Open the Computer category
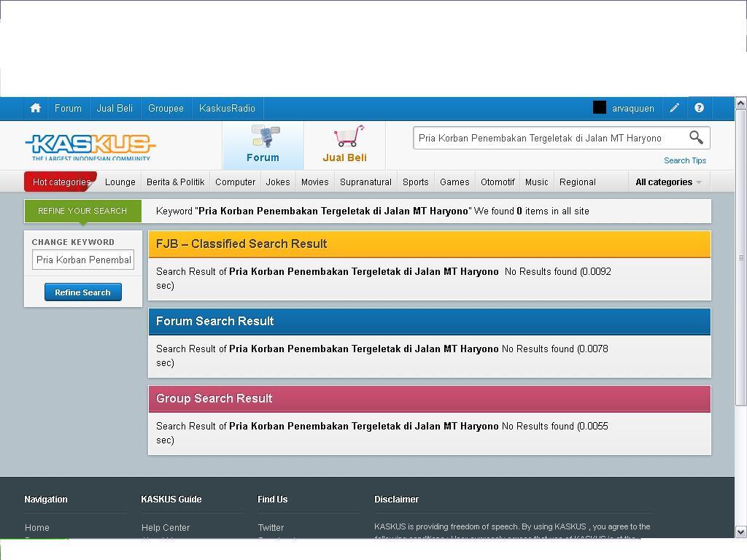 (x=236, y=182)
